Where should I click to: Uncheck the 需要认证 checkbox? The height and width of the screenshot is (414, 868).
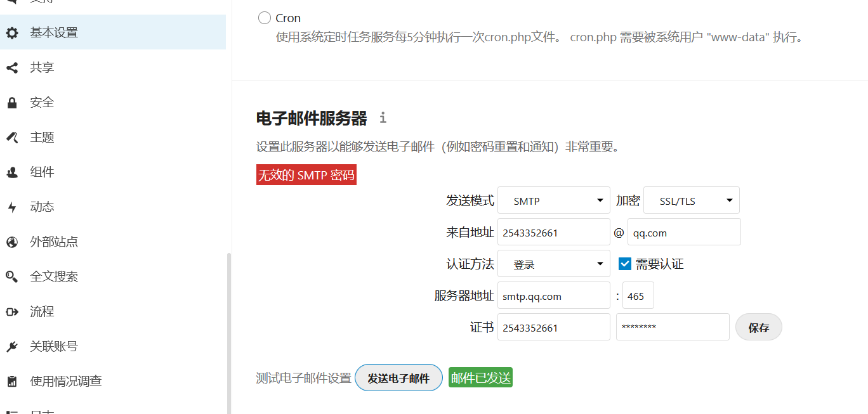click(625, 264)
